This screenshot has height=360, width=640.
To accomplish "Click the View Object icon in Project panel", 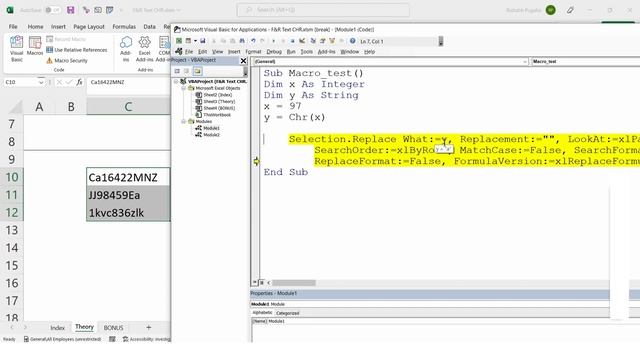I will click(187, 71).
